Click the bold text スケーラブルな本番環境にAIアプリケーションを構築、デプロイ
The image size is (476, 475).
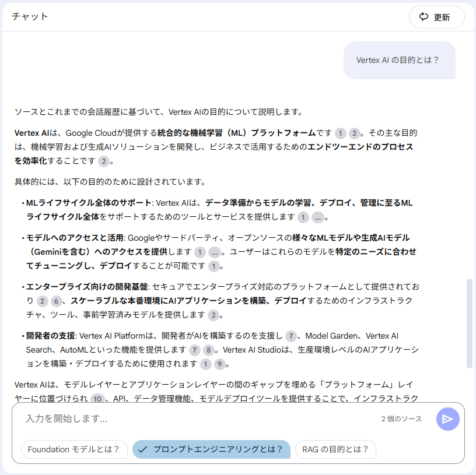tap(188, 301)
